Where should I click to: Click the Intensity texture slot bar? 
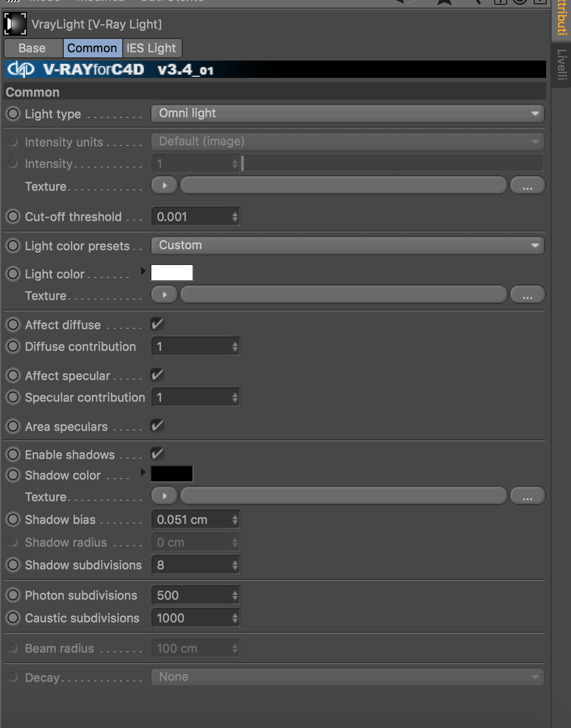coord(344,186)
